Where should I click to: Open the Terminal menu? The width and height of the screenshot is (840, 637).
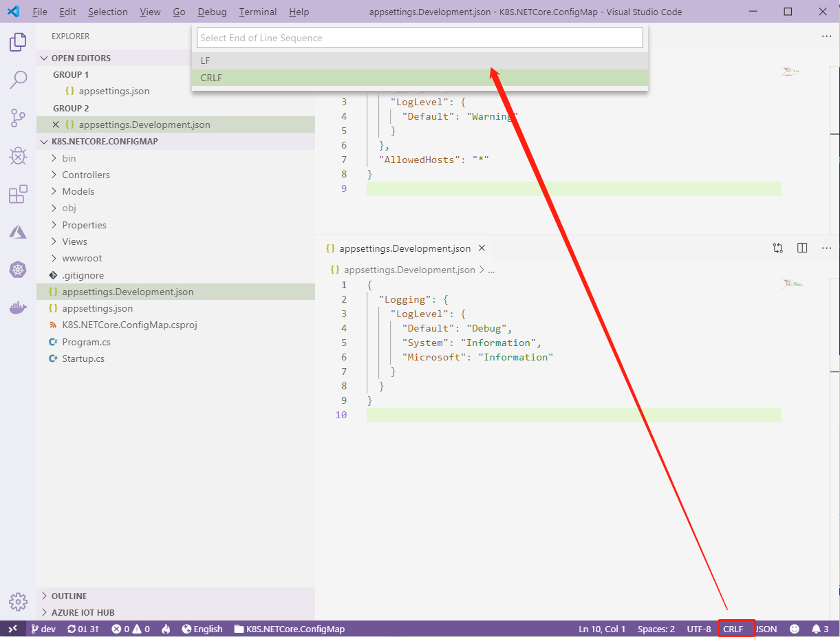(x=258, y=12)
